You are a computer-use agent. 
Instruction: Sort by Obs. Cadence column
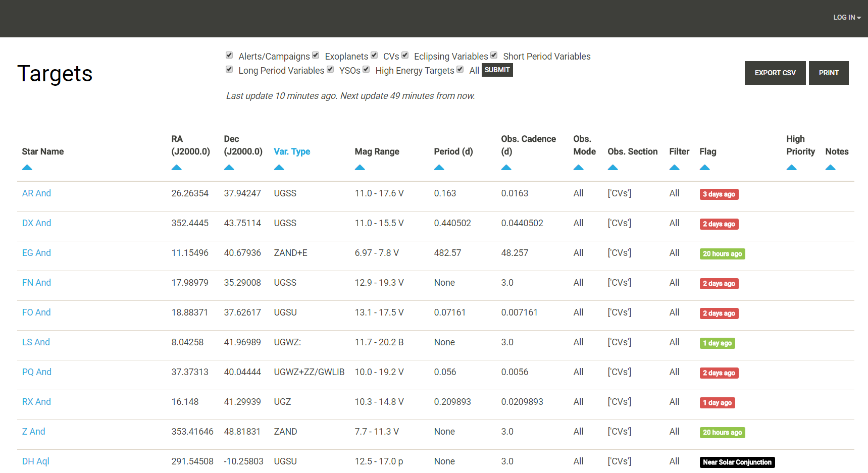click(506, 167)
